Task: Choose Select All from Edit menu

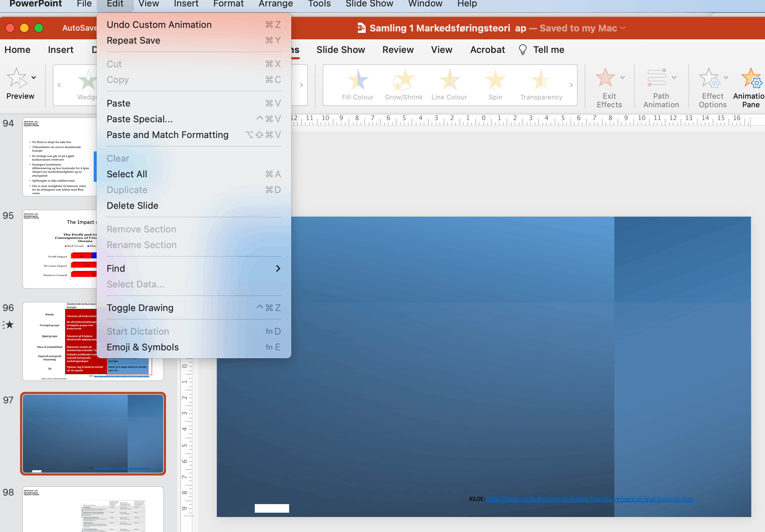Action: pyautogui.click(x=194, y=174)
